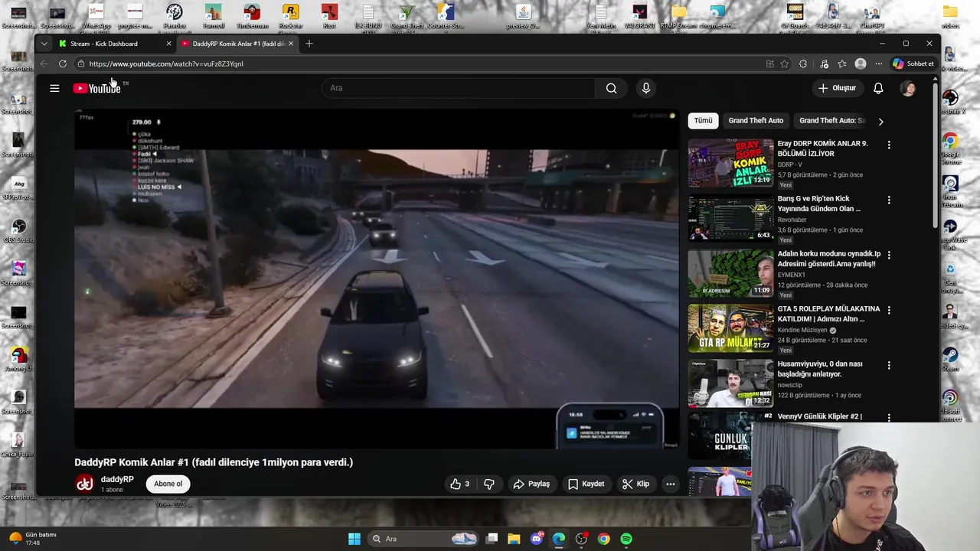The width and height of the screenshot is (980, 551).
Task: Open Discord from the taskbar
Action: [x=537, y=539]
